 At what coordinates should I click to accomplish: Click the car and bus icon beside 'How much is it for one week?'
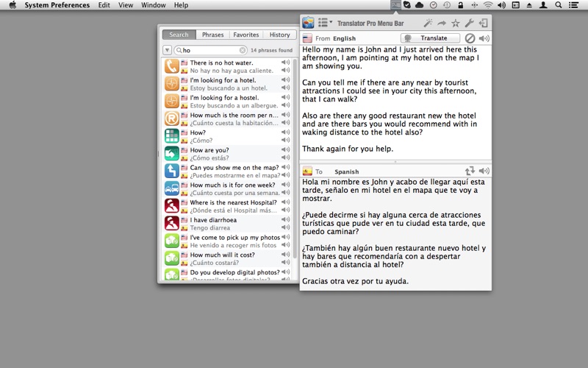172,188
